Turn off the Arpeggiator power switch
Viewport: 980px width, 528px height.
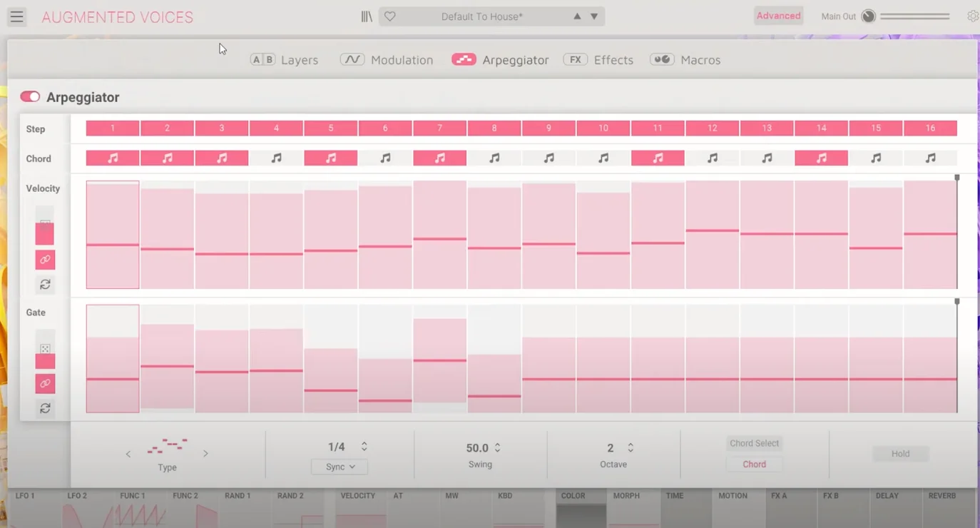pos(30,96)
